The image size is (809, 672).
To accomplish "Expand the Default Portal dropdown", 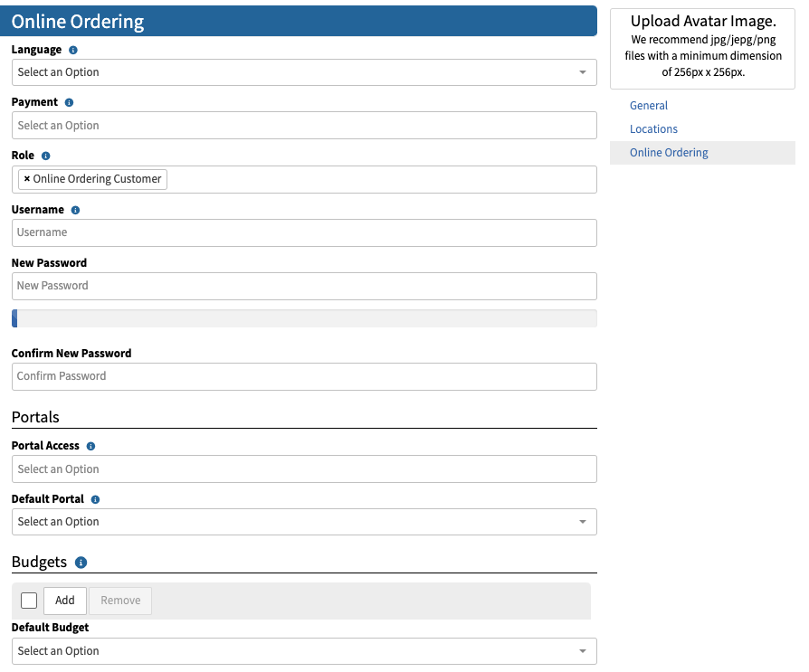I will coord(304,522).
